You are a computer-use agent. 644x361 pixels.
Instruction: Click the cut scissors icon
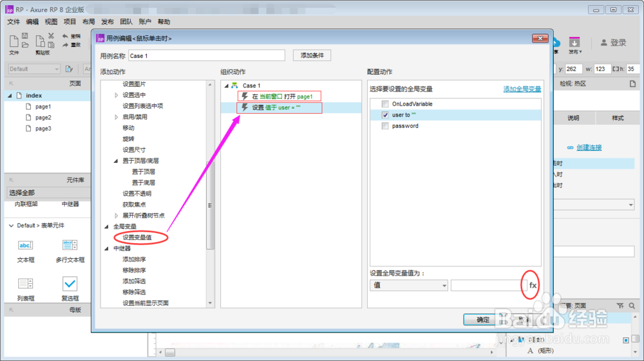pos(51,36)
